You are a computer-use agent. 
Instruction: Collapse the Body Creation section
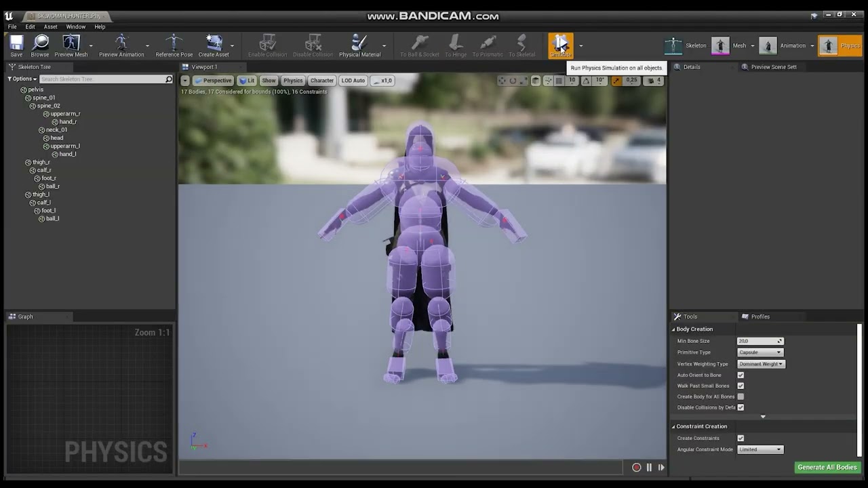tap(674, 329)
